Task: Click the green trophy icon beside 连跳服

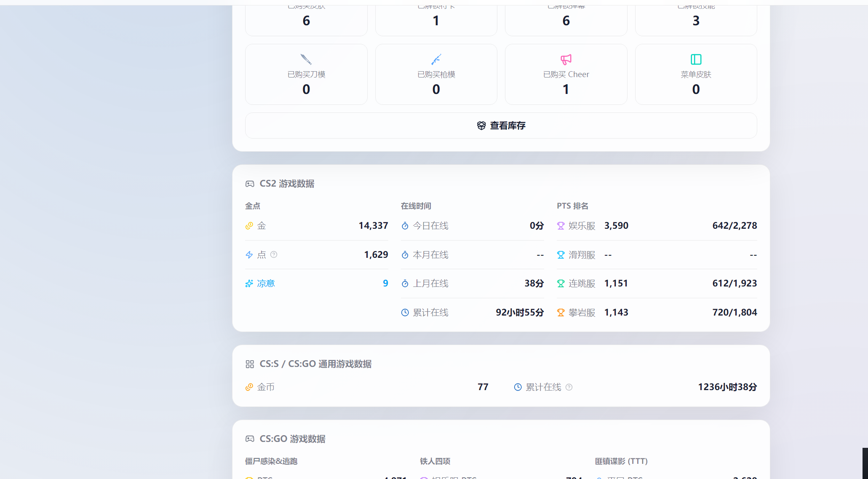Action: (x=561, y=284)
